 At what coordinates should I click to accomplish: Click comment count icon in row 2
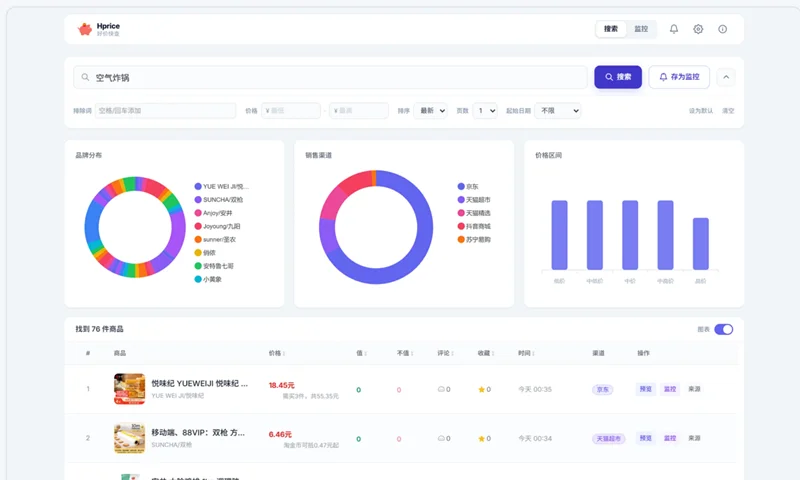tap(441, 438)
